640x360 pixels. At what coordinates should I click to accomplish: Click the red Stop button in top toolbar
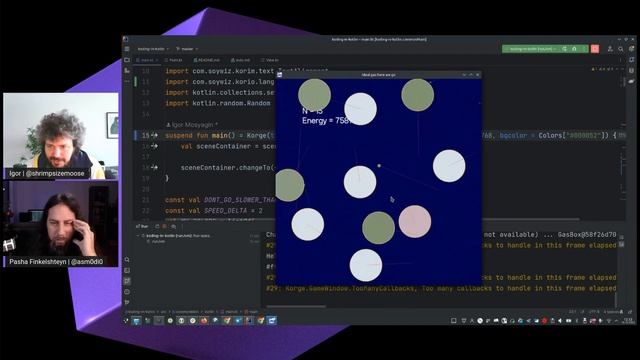coord(595,49)
